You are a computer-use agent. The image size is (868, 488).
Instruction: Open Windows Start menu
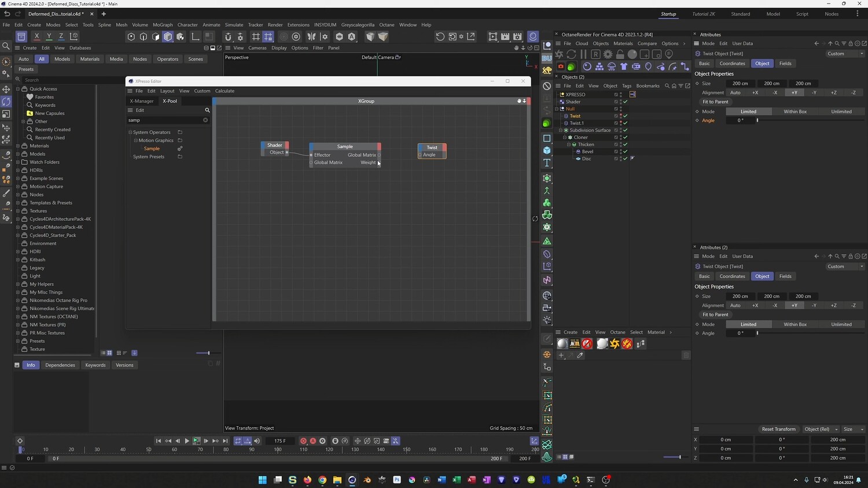[x=263, y=480]
